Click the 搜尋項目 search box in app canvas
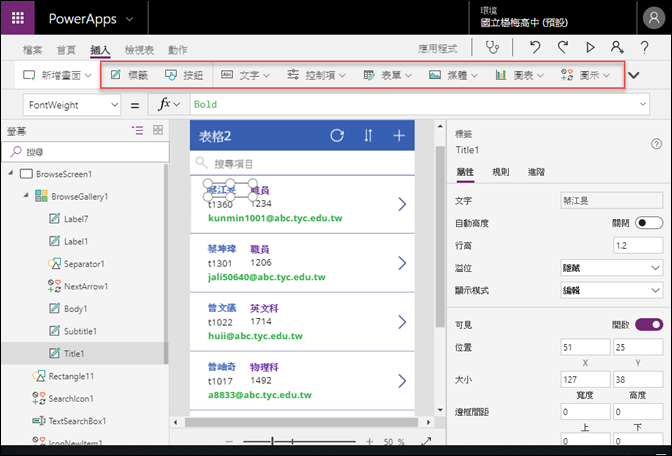This screenshot has width=672, height=456. [302, 163]
